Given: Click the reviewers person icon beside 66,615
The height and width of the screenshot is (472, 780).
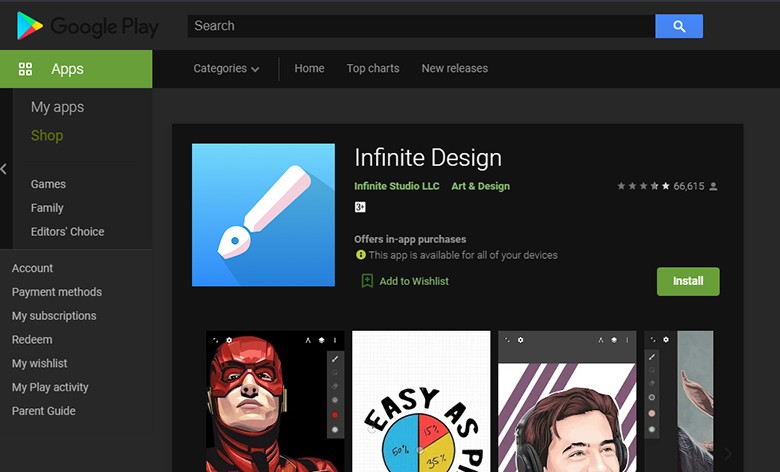Looking at the screenshot, I should point(713,187).
